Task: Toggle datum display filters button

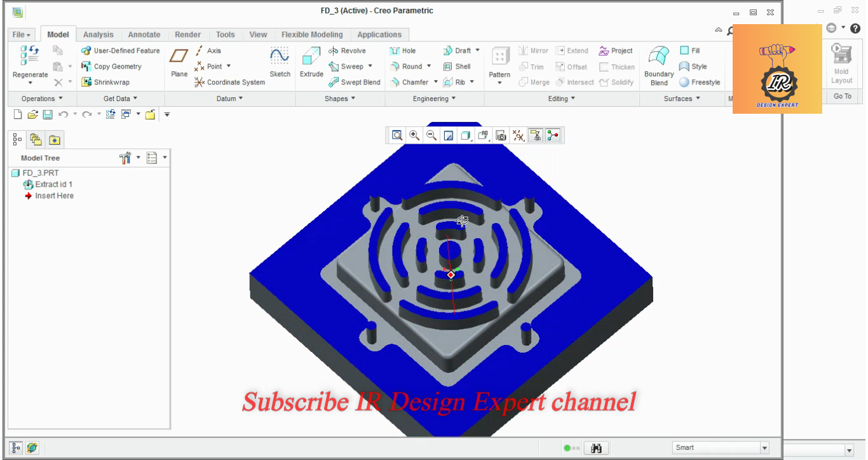Action: pos(519,135)
